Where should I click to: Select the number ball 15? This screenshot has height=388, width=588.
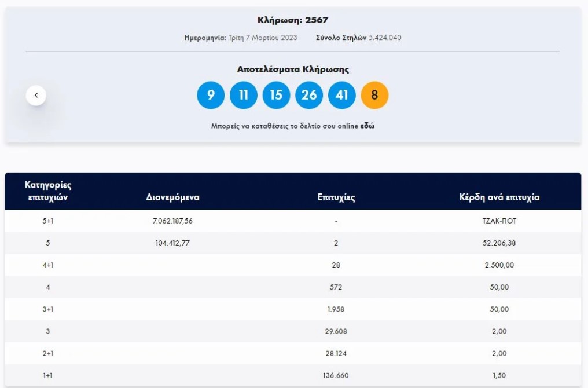pyautogui.click(x=277, y=95)
